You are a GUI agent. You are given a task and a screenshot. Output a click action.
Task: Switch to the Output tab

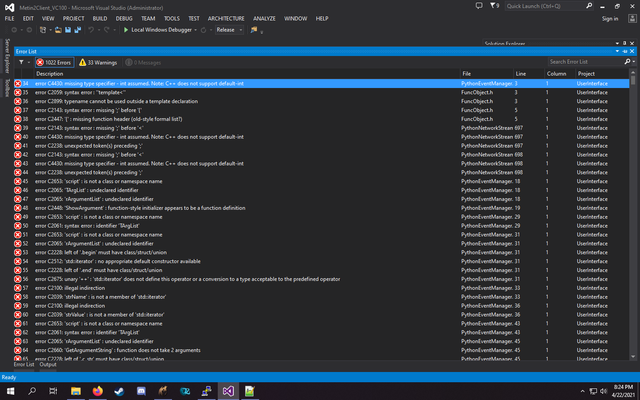(48, 364)
